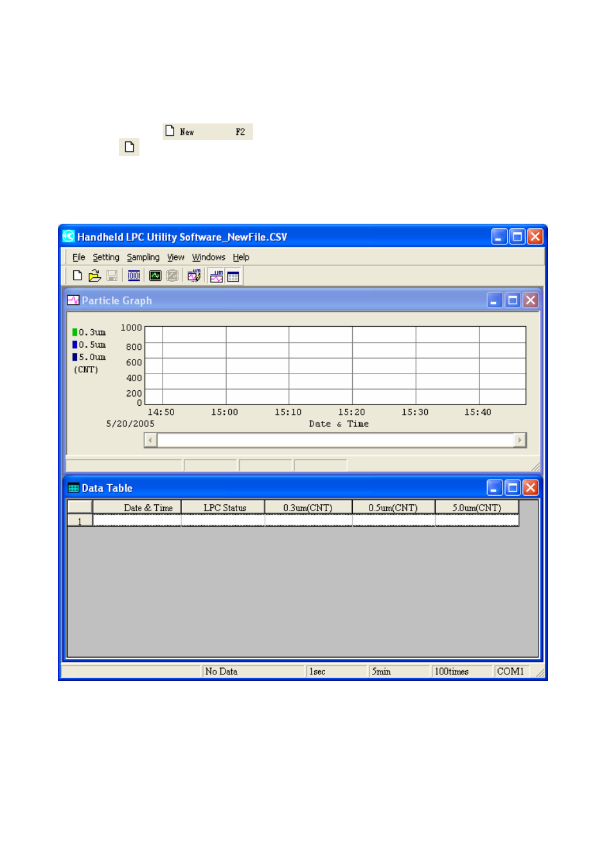Image resolution: width=613 pixels, height=868 pixels.
Task: Click row 1 cell under 0.3um(CNT)
Action: point(308,521)
